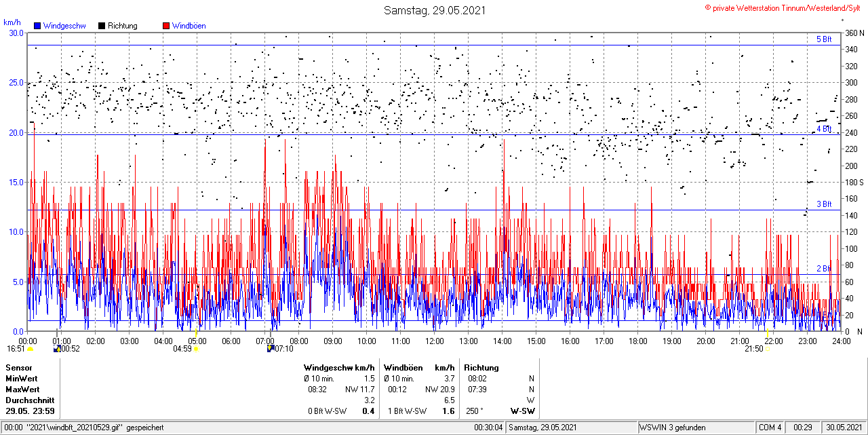
Task: Click the '30.05.2021' status bar date
Action: click(844, 428)
